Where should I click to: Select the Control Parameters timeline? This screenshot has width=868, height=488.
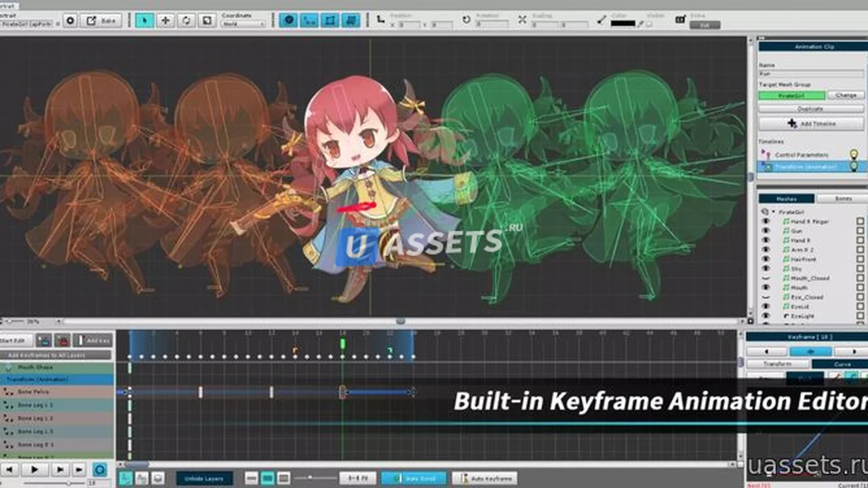(x=803, y=155)
